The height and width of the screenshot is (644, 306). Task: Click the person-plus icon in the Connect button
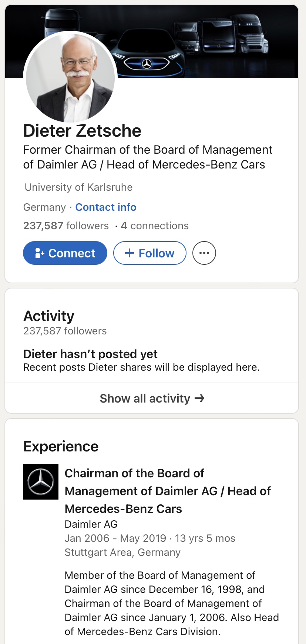(39, 253)
